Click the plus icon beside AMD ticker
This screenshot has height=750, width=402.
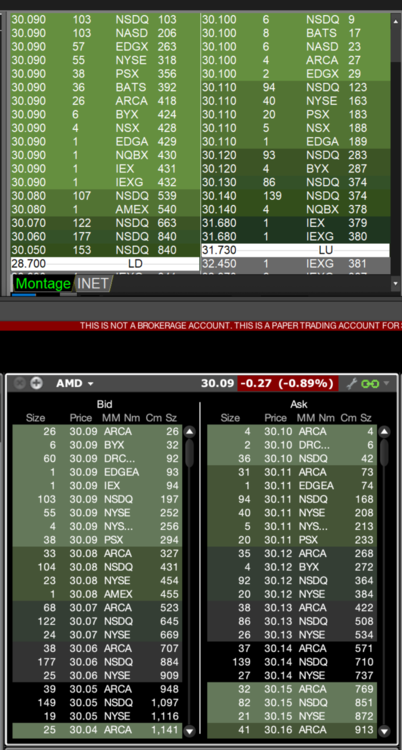coord(36,383)
